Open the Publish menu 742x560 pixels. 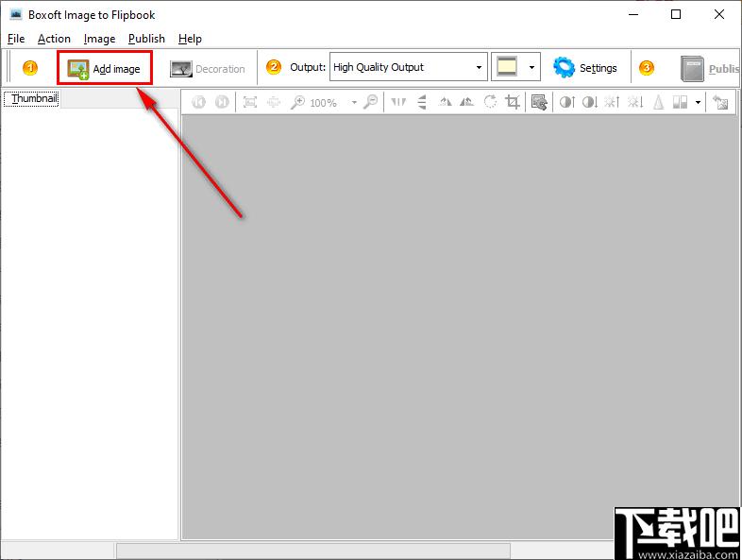[146, 39]
